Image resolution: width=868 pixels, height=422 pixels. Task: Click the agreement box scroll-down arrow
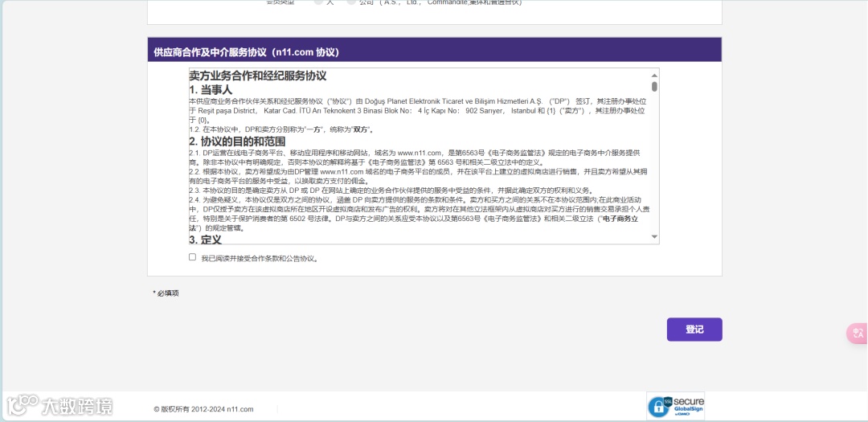pos(654,237)
